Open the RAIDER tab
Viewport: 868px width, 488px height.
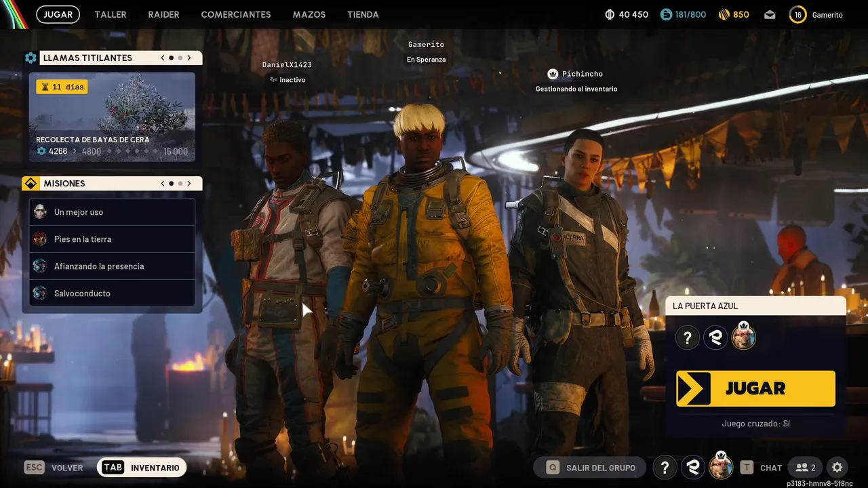click(x=163, y=14)
